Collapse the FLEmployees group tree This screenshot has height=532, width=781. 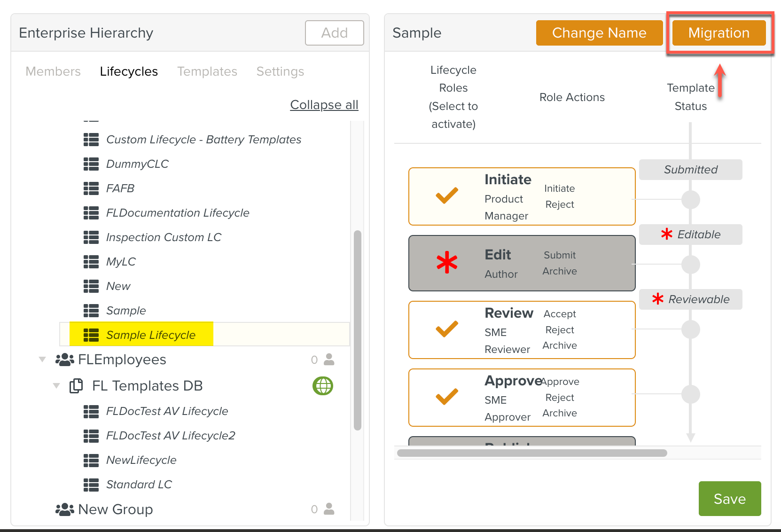42,360
